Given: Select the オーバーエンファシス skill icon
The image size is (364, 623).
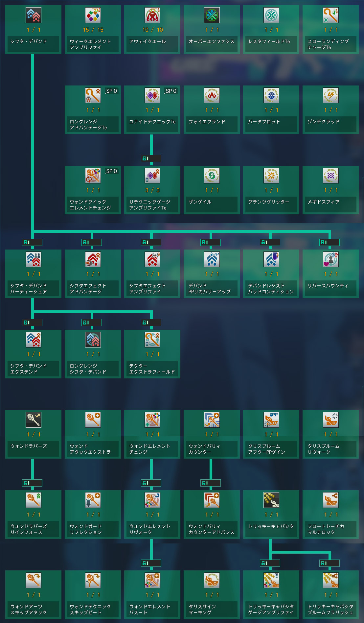Looking at the screenshot, I should tap(212, 15).
